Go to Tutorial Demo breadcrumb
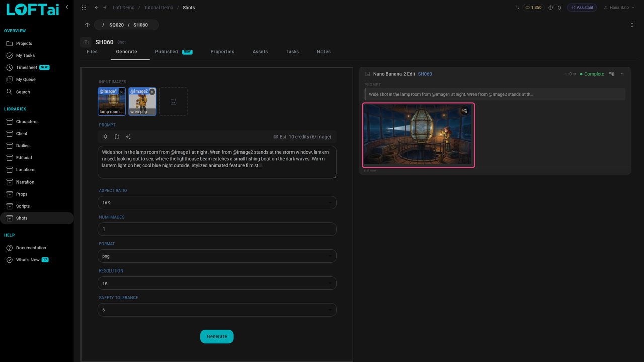The height and width of the screenshot is (362, 644). click(158, 8)
